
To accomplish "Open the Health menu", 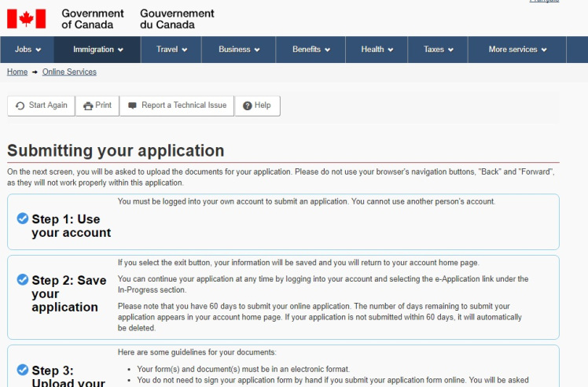I will tap(377, 50).
